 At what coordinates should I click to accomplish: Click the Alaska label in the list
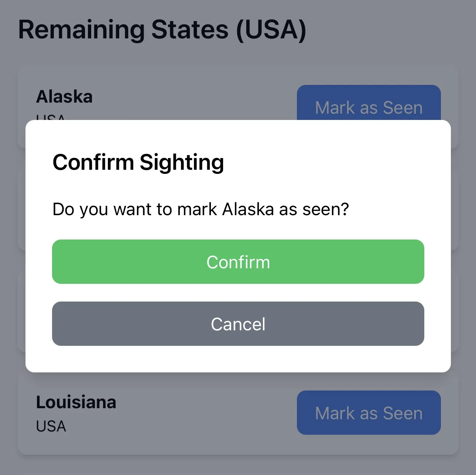click(64, 96)
